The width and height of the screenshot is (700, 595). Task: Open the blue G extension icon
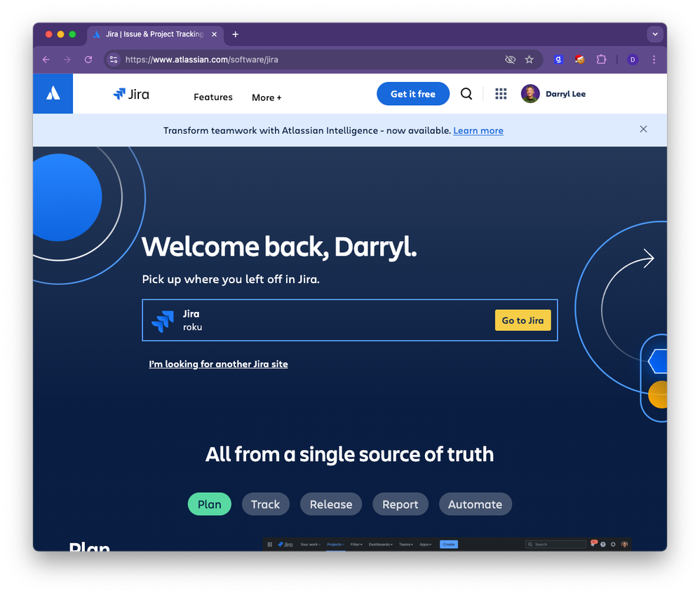(x=558, y=60)
